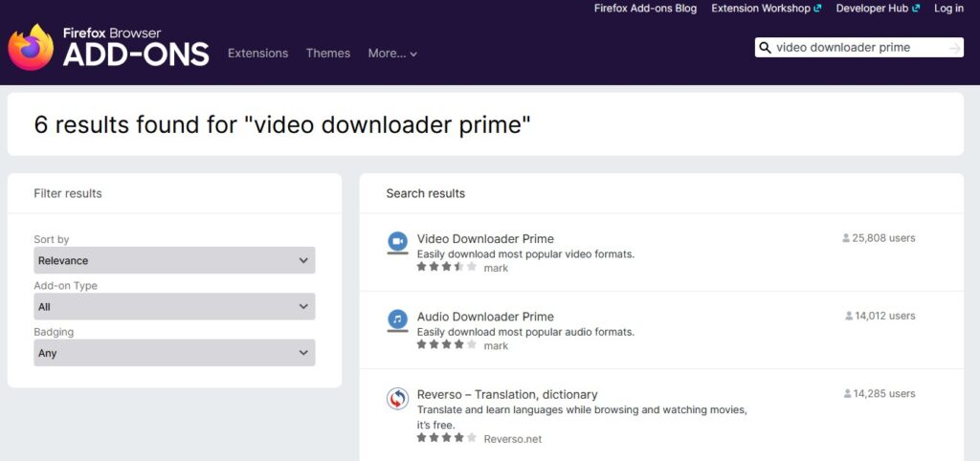
Task: Click the Audio Downloader Prime music icon
Action: 397,320
